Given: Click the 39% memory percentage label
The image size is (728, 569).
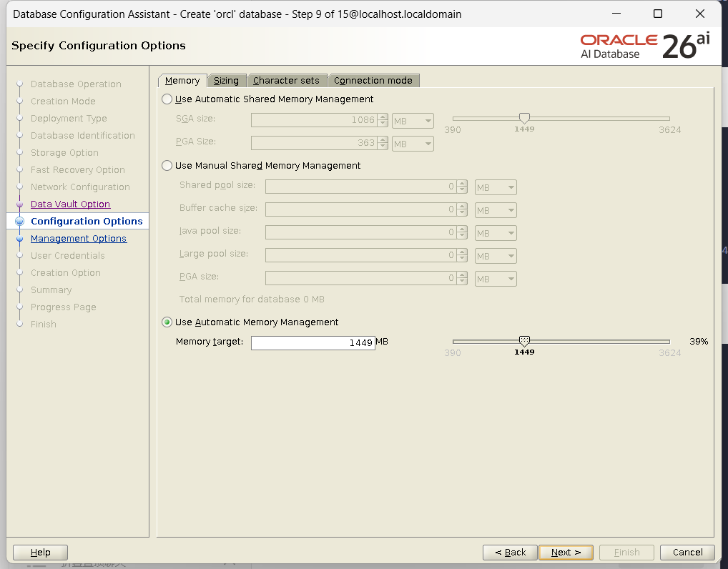Looking at the screenshot, I should [x=699, y=342].
